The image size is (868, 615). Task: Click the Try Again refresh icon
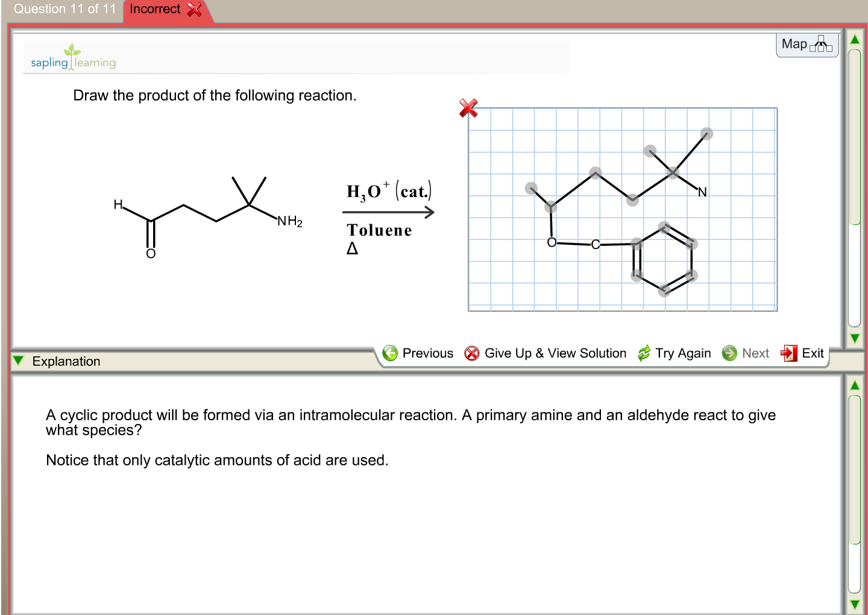[643, 353]
